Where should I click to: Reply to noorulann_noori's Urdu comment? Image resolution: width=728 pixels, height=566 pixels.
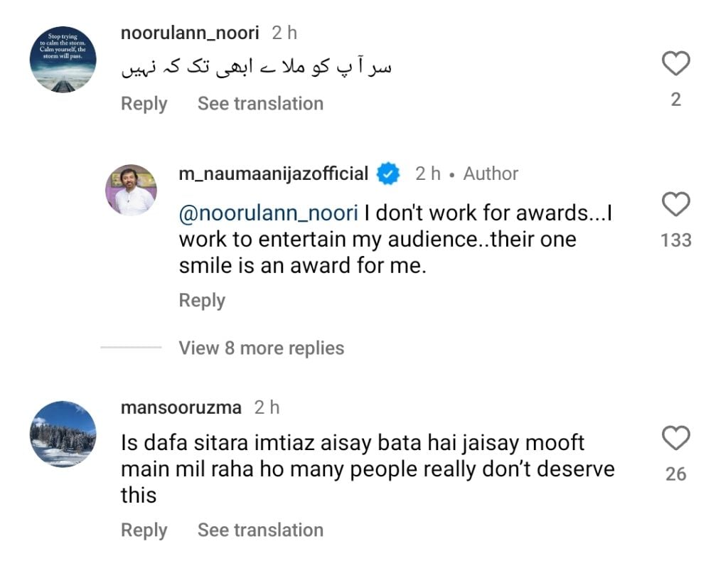coord(144,104)
